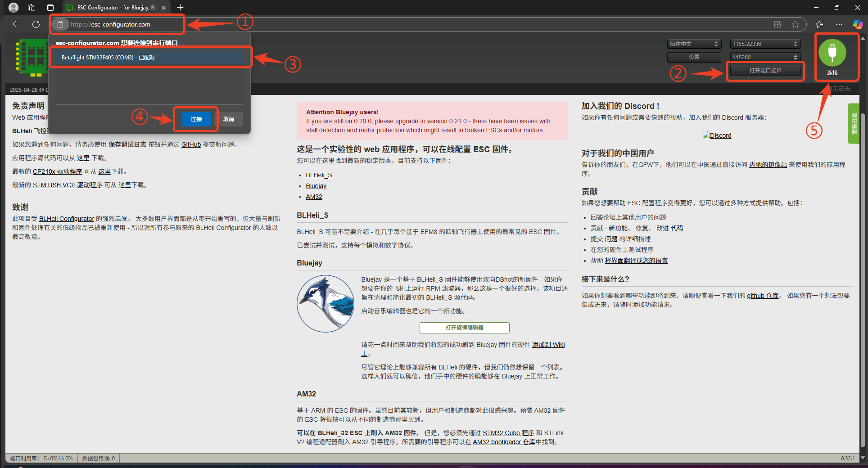Open the BLHeli Configurator link
Image resolution: width=868 pixels, height=468 pixels.
(x=67, y=219)
